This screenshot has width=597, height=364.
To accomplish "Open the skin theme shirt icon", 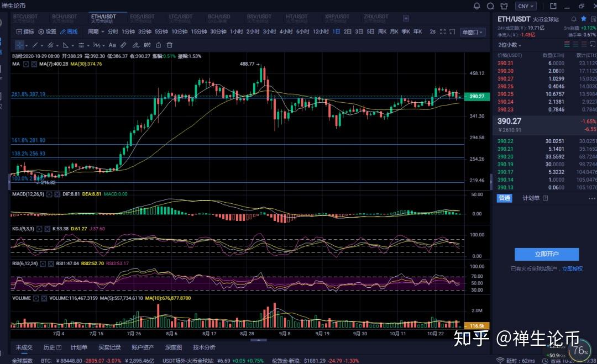I will coord(504,6).
